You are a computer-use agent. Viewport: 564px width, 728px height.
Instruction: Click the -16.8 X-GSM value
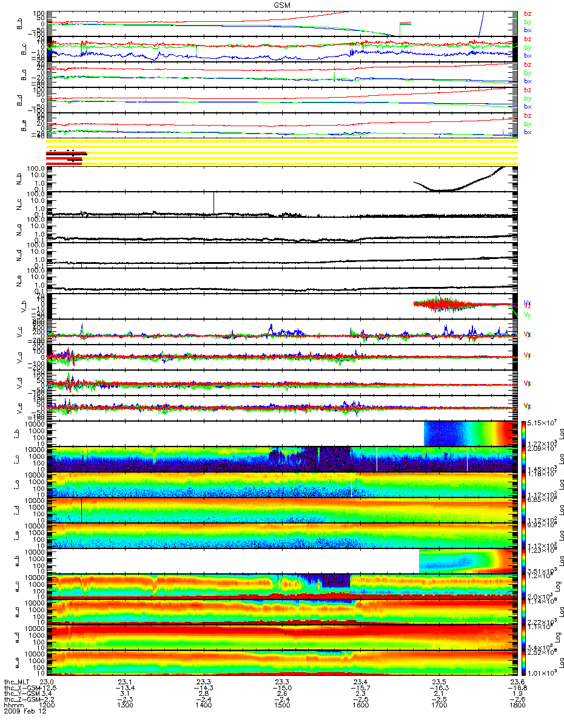point(517,689)
